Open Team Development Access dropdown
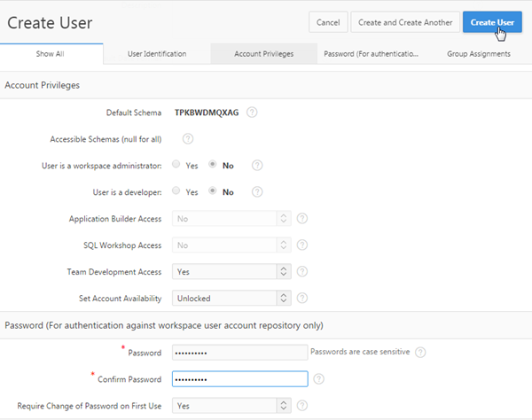 point(232,271)
